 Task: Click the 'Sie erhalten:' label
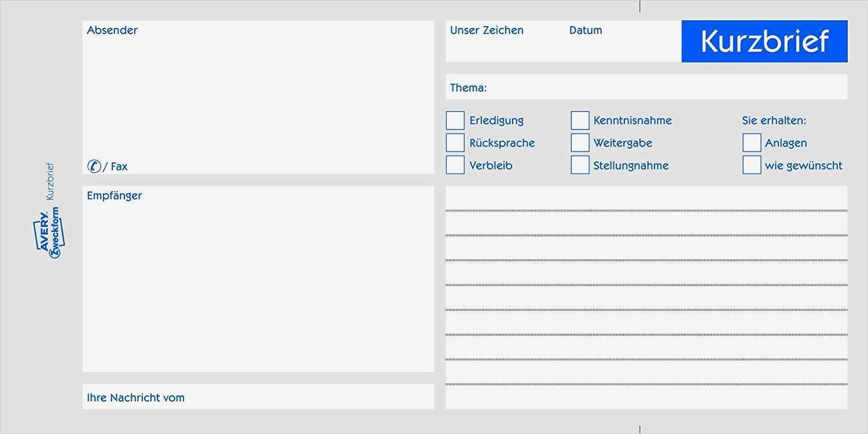774,120
